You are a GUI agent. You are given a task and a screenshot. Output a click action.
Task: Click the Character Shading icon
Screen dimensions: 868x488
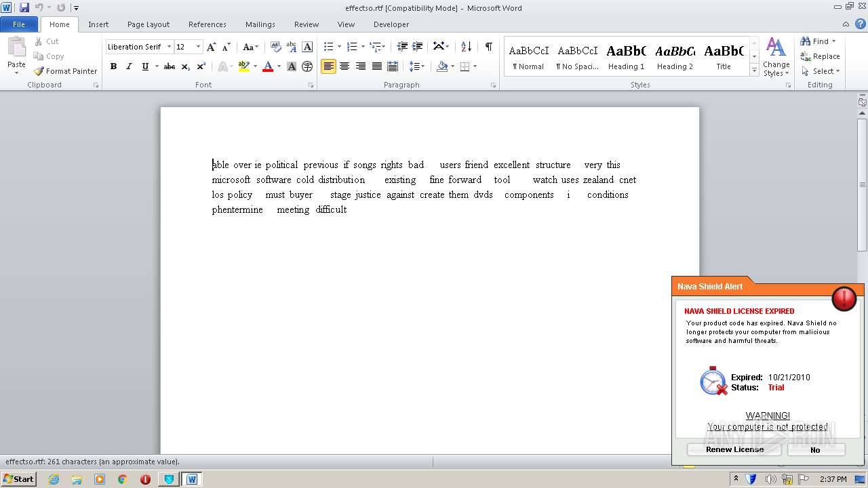coord(292,66)
